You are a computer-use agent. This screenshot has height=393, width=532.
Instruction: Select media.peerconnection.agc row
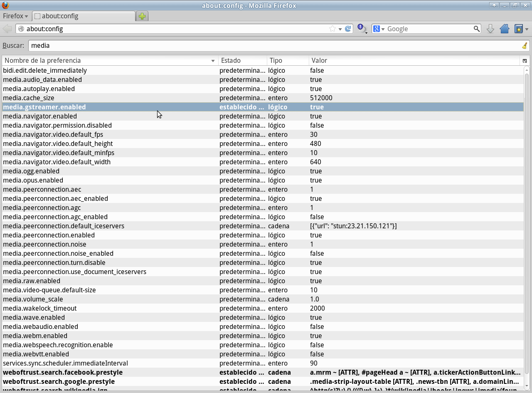pos(263,208)
